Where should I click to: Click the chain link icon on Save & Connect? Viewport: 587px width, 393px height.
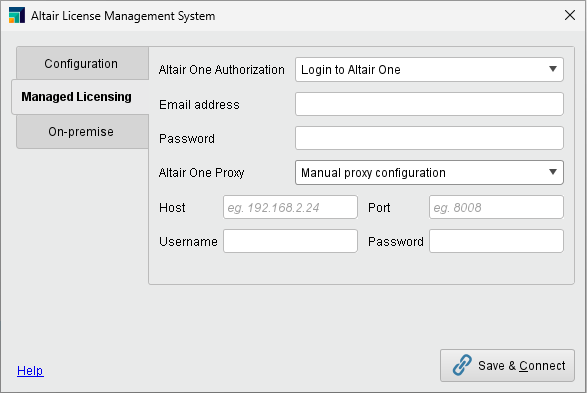tap(462, 365)
